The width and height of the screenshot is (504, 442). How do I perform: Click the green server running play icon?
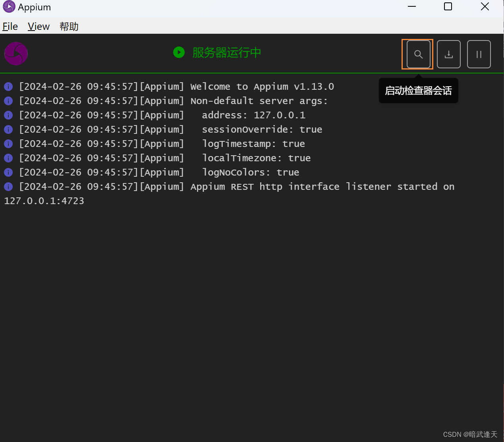tap(179, 52)
